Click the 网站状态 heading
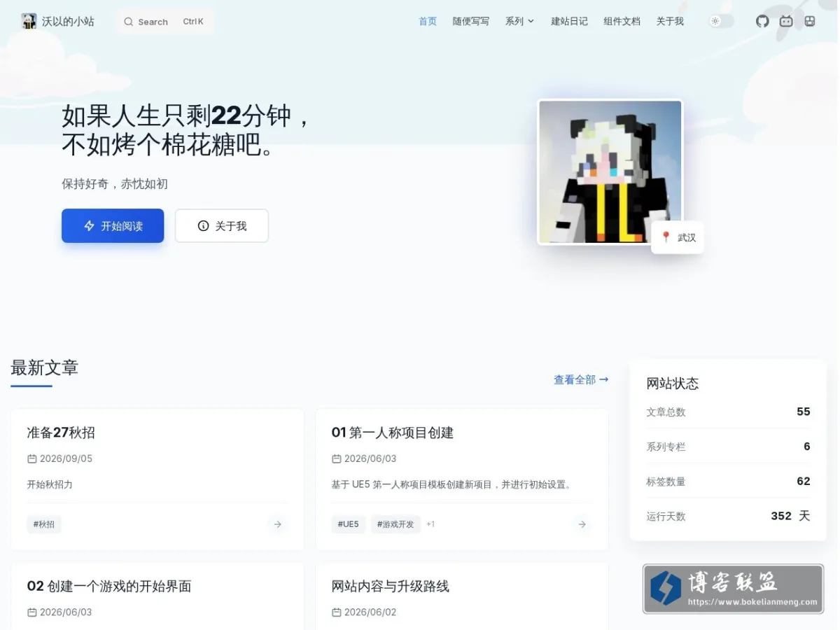The image size is (840, 630). point(673,384)
